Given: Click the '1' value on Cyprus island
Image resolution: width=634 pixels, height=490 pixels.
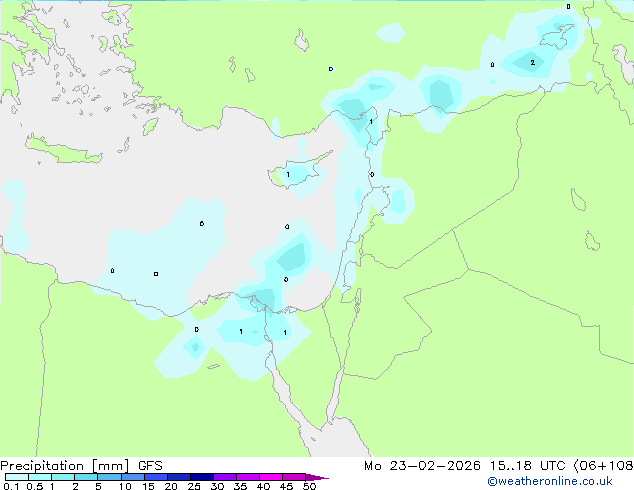Looking at the screenshot, I should point(288,175).
